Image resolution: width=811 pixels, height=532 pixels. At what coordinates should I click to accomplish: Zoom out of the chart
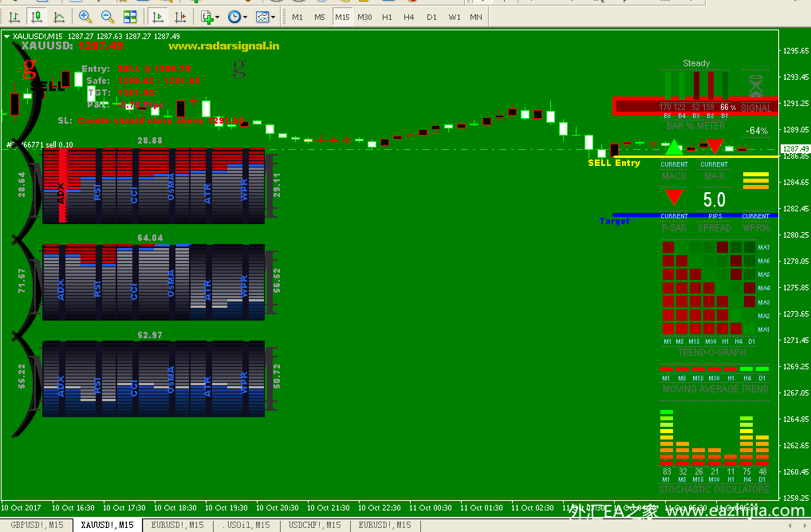tap(108, 17)
